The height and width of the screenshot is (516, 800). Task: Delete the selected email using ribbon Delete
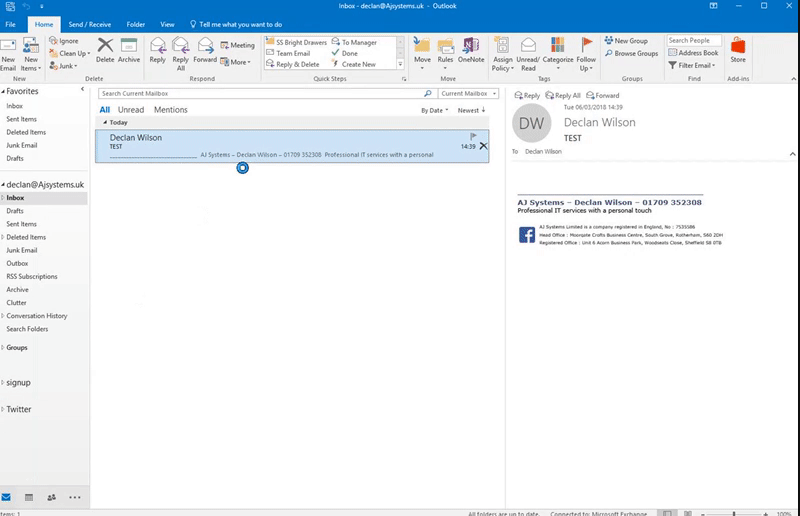104,50
